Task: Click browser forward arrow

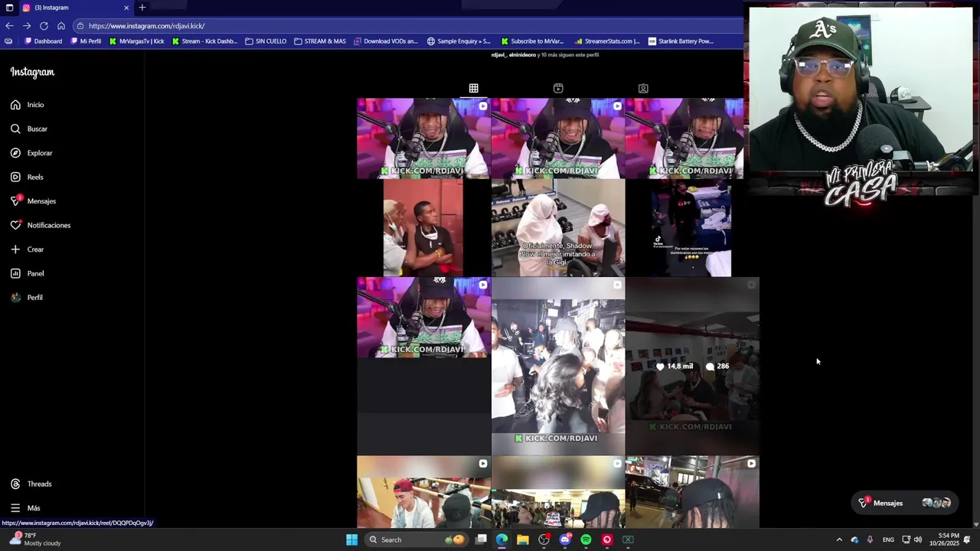Action: click(27, 26)
